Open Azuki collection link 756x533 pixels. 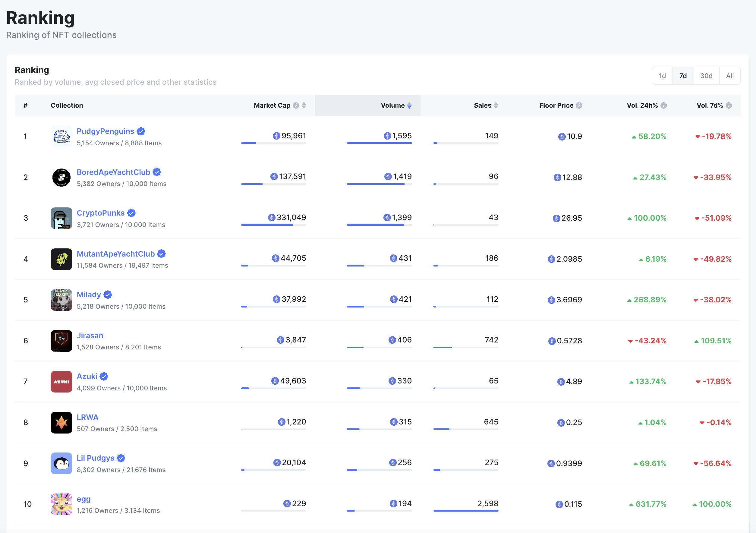87,376
